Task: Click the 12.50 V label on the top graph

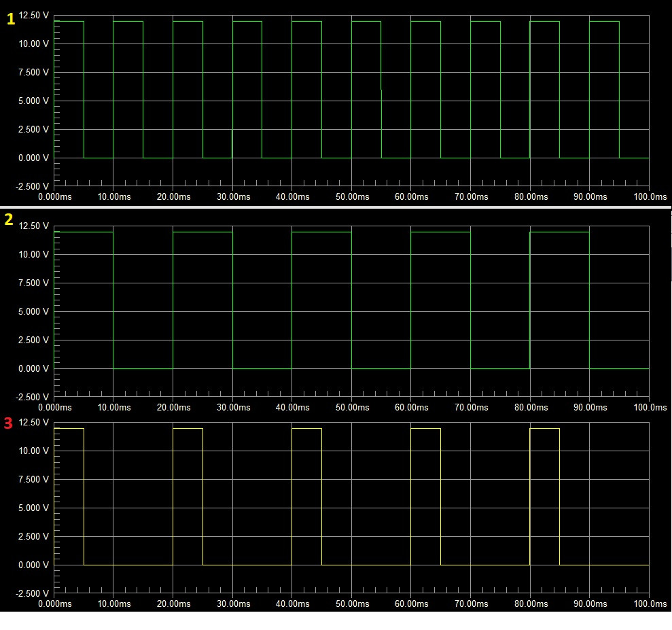Action: pos(33,16)
